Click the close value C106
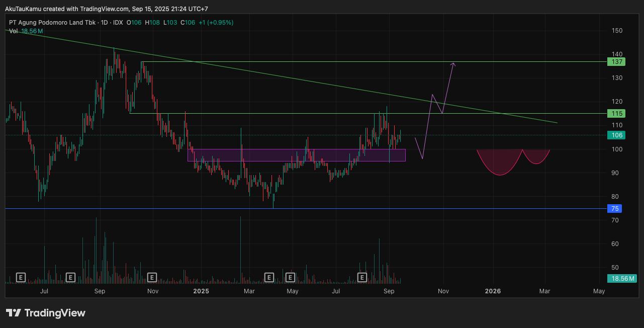The width and height of the screenshot is (644, 328). [x=188, y=23]
